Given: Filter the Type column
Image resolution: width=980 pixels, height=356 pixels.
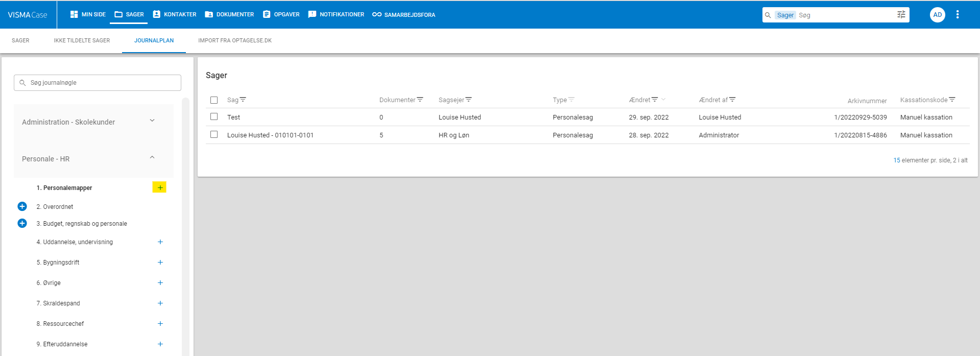Looking at the screenshot, I should click(571, 100).
